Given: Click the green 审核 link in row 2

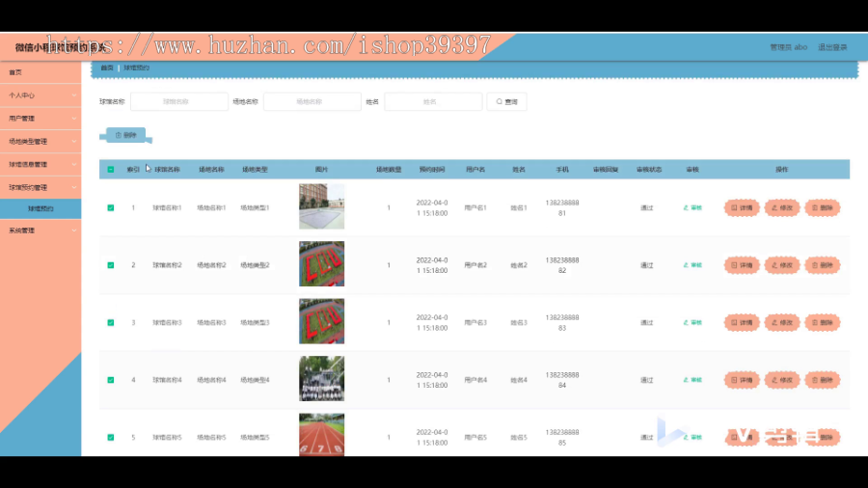Looking at the screenshot, I should (692, 265).
